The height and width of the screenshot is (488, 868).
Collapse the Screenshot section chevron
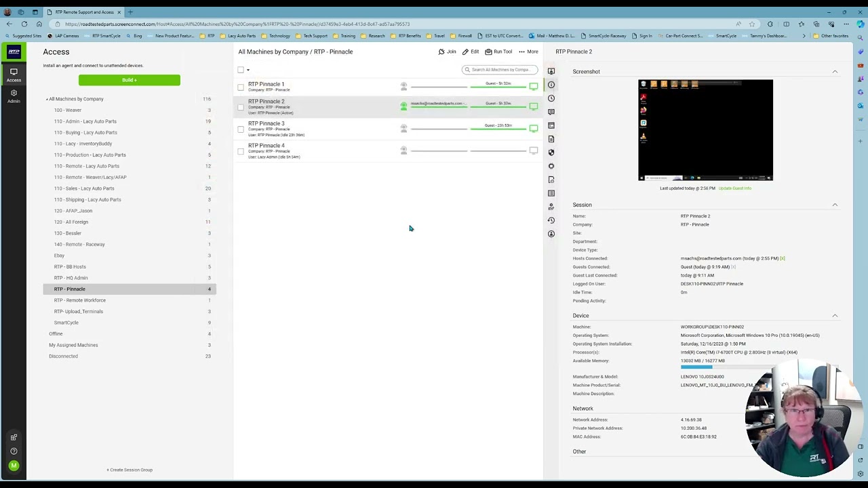[835, 71]
